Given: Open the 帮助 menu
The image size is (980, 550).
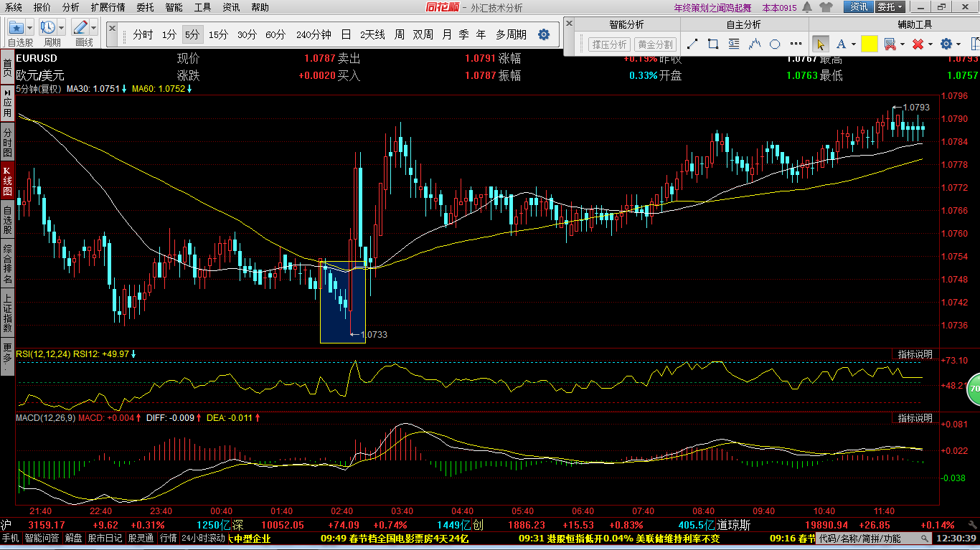Looking at the screenshot, I should pyautogui.click(x=260, y=8).
